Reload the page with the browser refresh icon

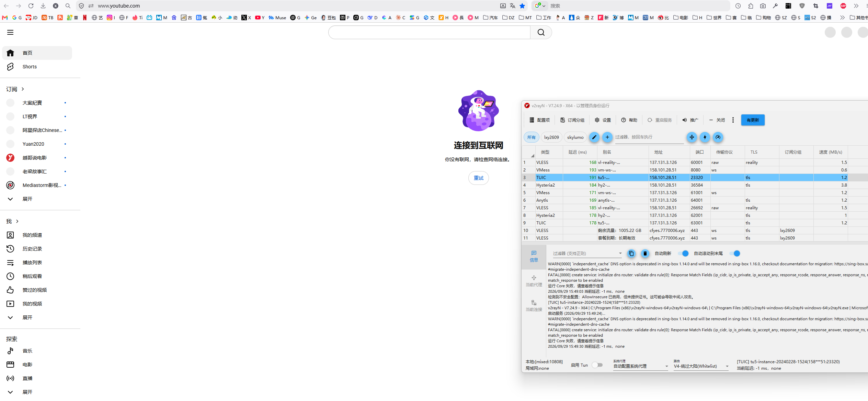31,6
